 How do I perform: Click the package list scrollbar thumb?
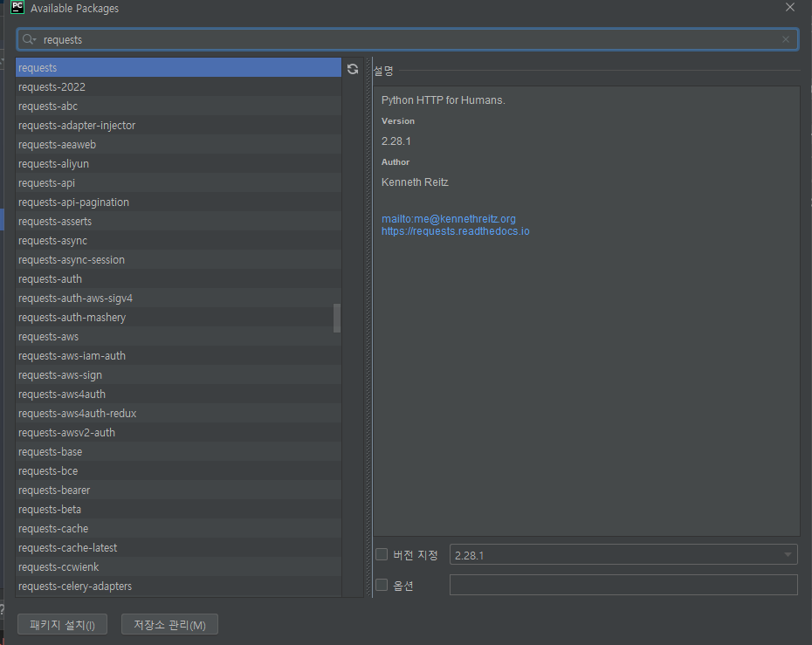tap(337, 318)
